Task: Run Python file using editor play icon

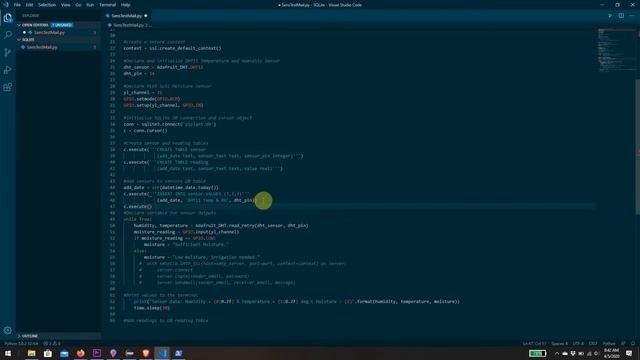Action: 610,16
